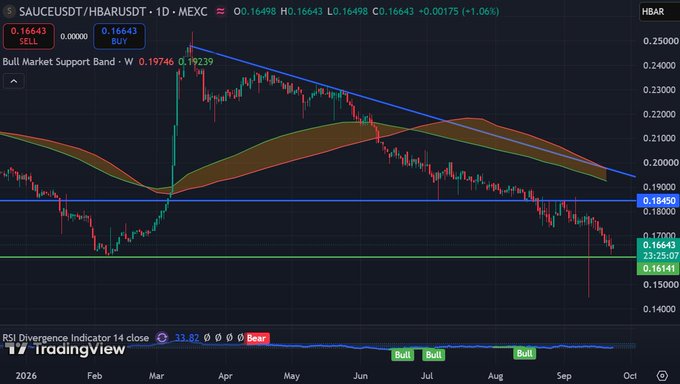Click the countdown timer 23:25:07

[660, 256]
